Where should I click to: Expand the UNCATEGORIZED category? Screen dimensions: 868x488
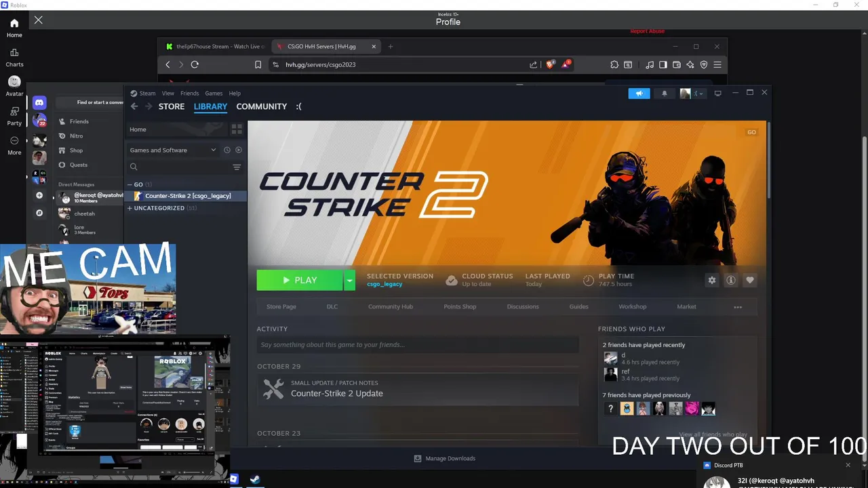pos(130,208)
